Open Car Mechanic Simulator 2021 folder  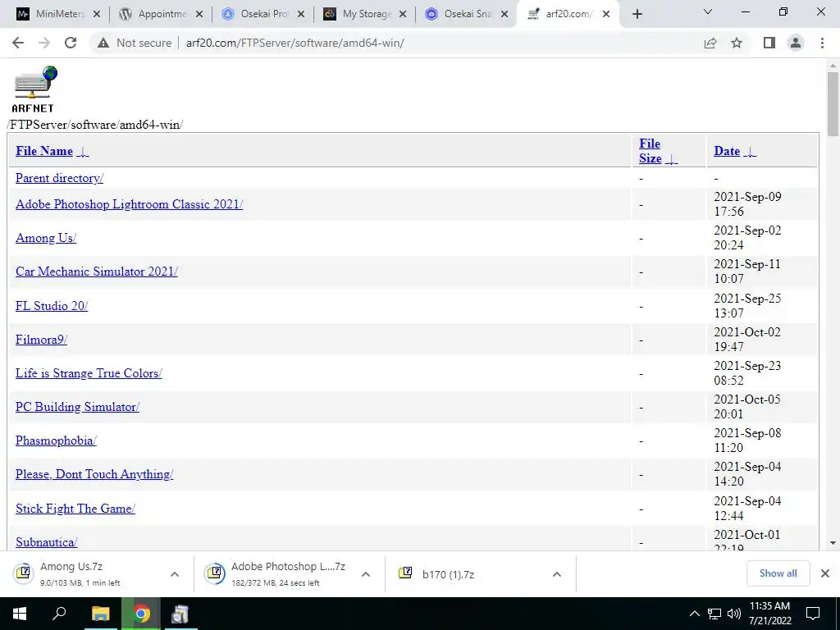click(97, 272)
